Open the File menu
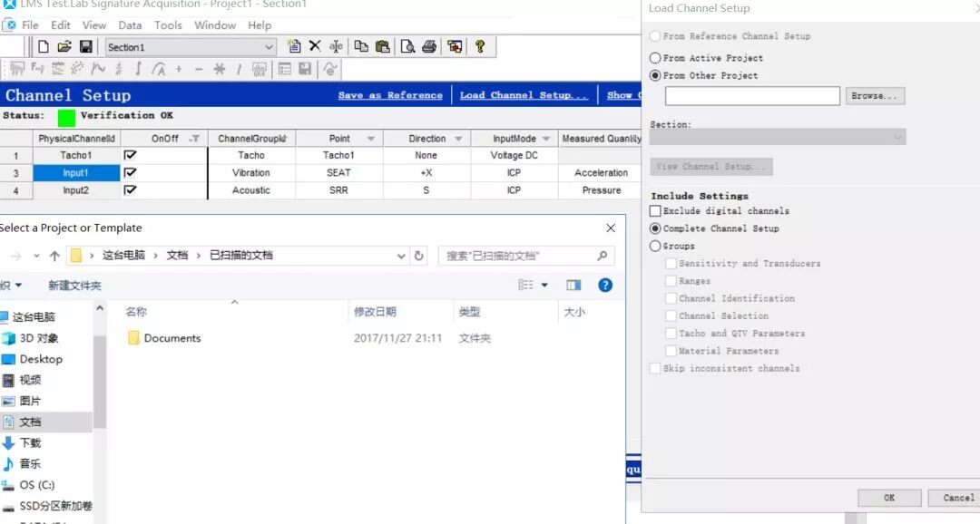Image resolution: width=980 pixels, height=524 pixels. click(30, 25)
